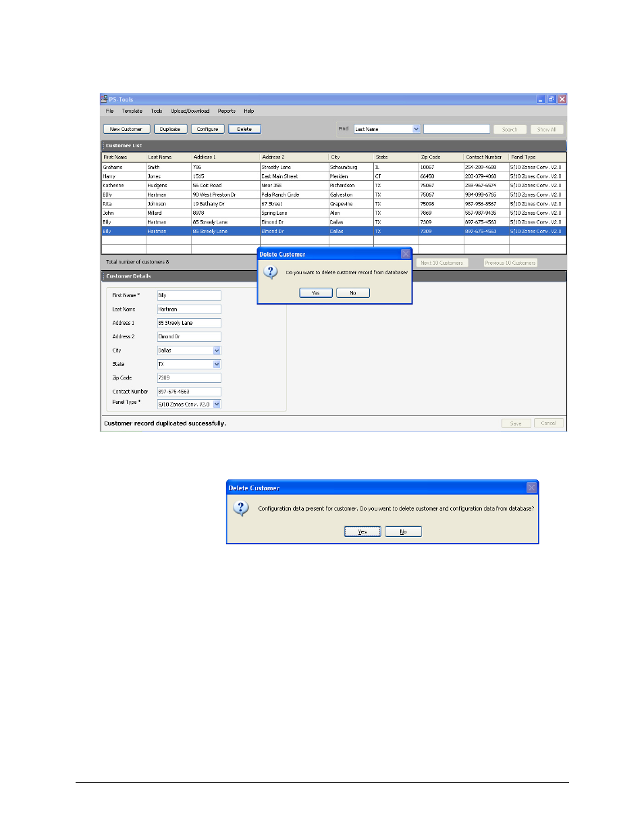Click No in the configuration data dialog
644x834 pixels.
click(403, 531)
